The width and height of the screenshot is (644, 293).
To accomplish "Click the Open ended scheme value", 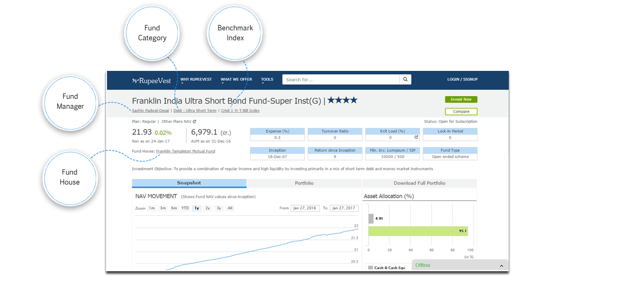I will pos(450,157).
